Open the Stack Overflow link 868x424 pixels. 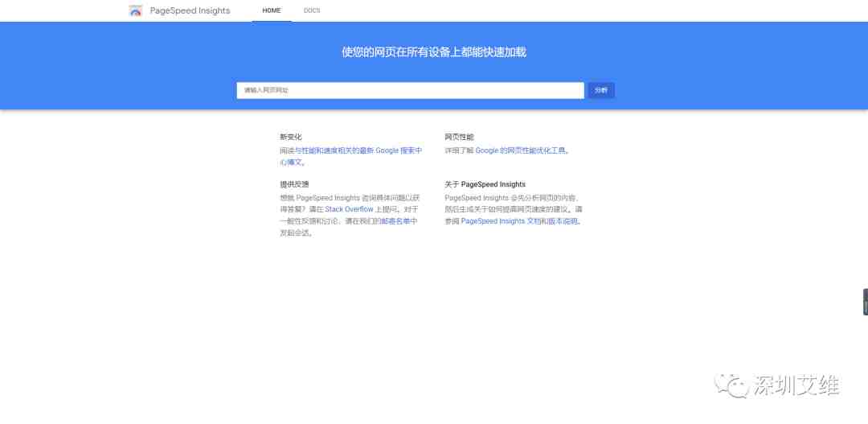point(349,209)
